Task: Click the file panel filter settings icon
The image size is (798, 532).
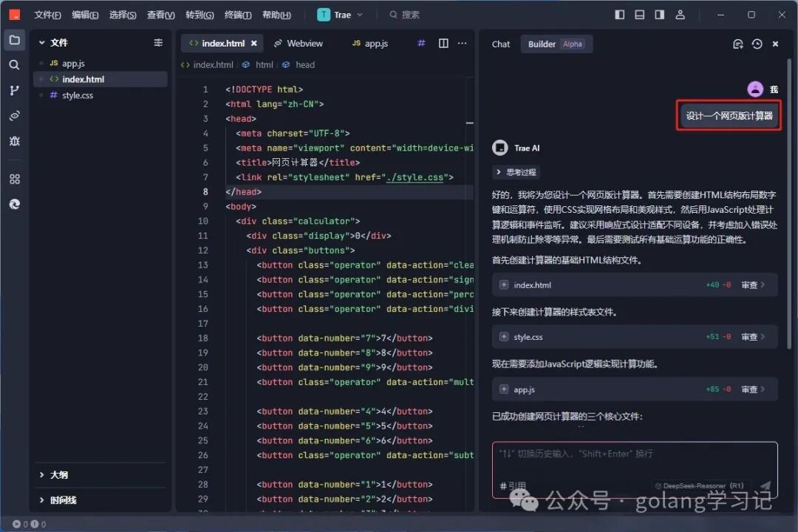Action: [158, 43]
